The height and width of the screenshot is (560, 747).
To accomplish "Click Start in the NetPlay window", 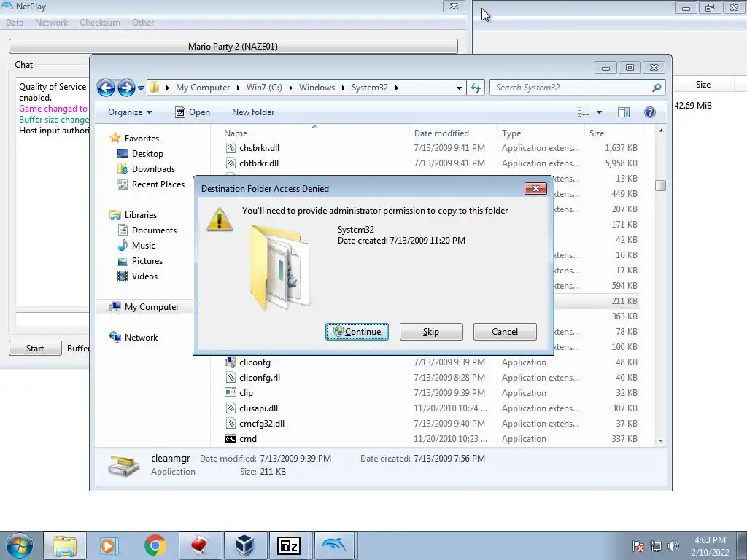I will (35, 348).
